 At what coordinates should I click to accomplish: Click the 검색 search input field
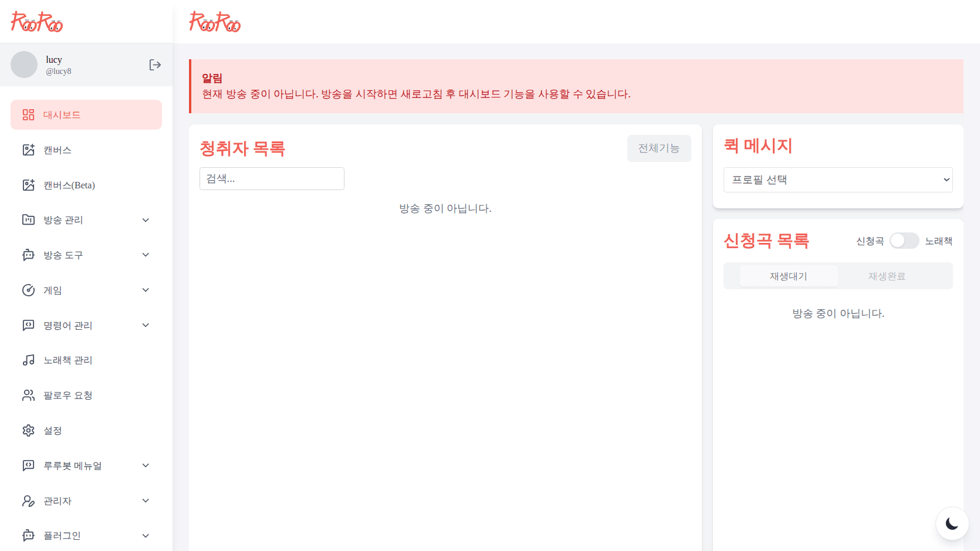tap(272, 178)
